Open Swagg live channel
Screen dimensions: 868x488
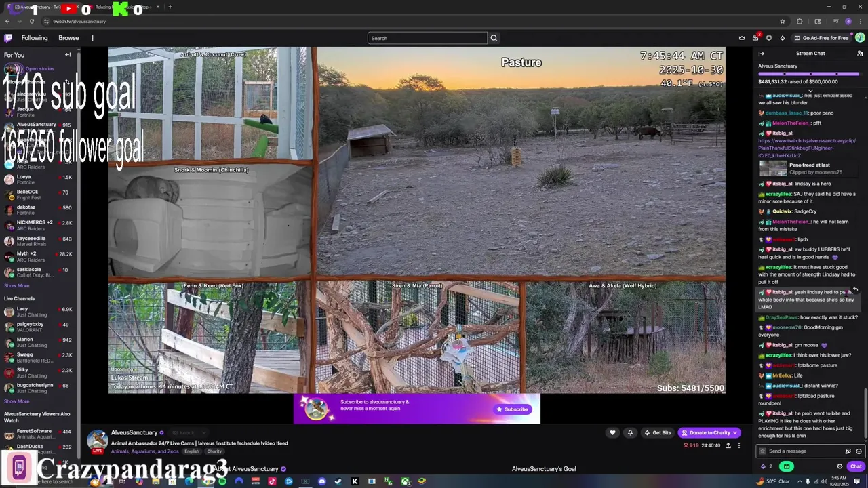[39, 357]
